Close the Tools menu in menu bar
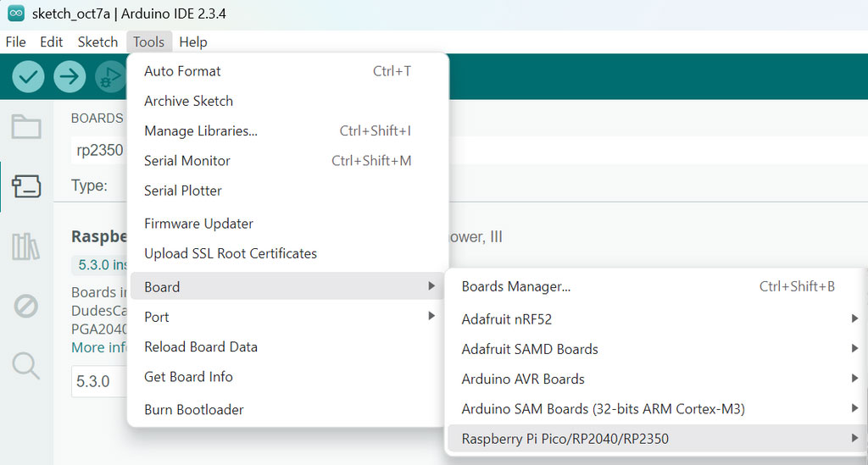Viewport: 868px width, 465px height. pos(149,42)
